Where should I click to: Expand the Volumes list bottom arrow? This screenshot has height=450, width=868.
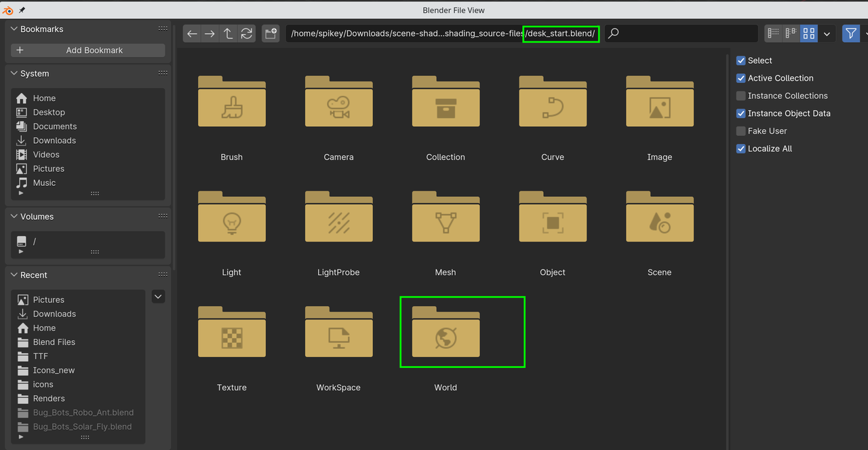[x=21, y=252]
